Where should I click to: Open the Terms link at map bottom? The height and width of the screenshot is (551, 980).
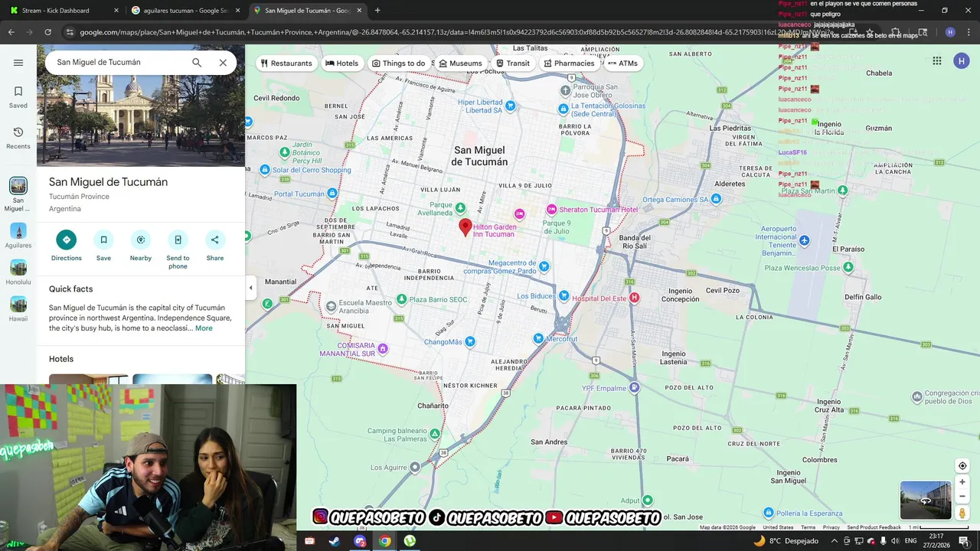pos(808,527)
